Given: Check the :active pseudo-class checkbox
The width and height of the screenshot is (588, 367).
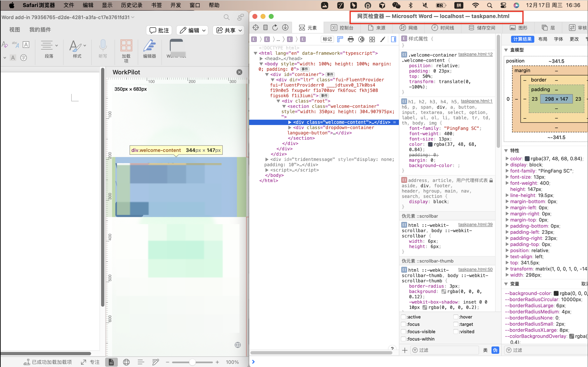Looking at the screenshot, I should pos(403,317).
